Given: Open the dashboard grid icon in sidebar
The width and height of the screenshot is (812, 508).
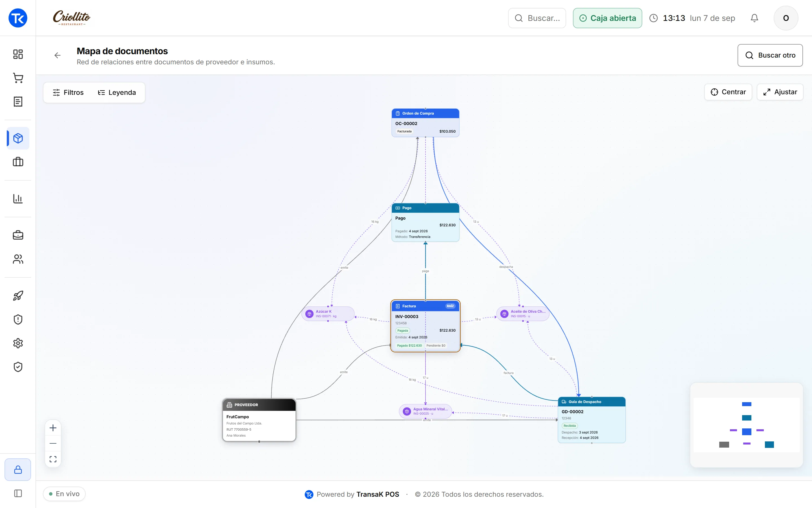Looking at the screenshot, I should [x=18, y=54].
